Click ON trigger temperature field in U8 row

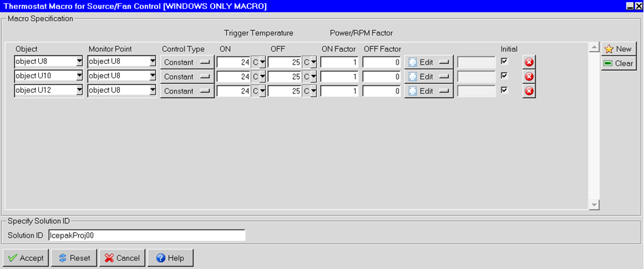[234, 63]
